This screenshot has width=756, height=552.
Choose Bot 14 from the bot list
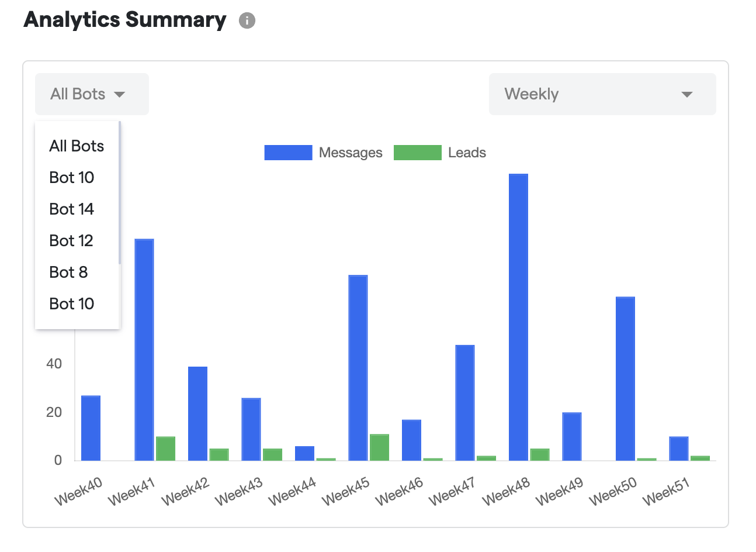pyautogui.click(x=72, y=209)
